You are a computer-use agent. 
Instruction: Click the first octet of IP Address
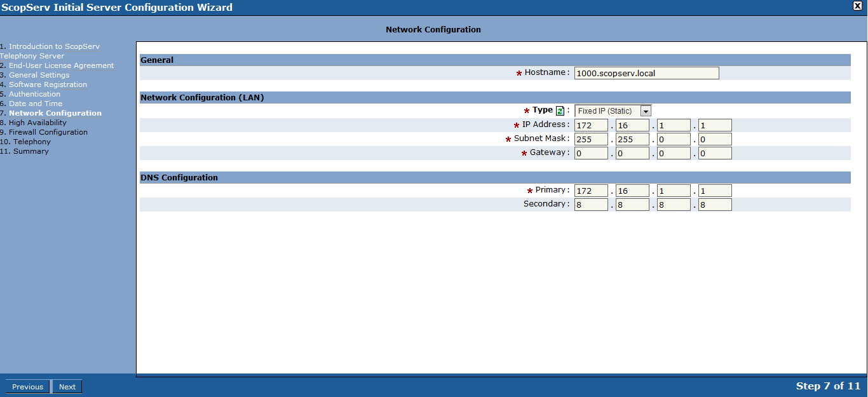coord(592,125)
